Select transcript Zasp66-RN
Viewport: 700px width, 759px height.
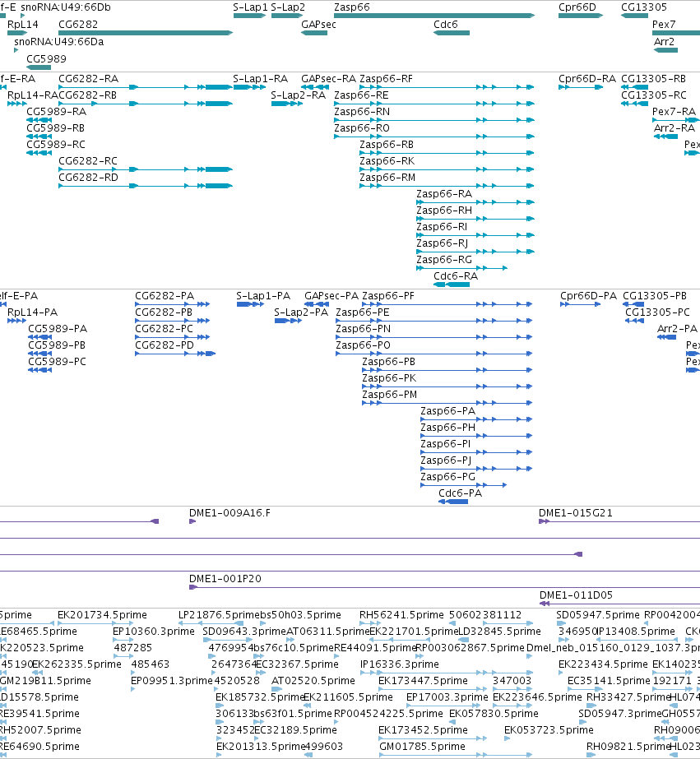(434, 120)
